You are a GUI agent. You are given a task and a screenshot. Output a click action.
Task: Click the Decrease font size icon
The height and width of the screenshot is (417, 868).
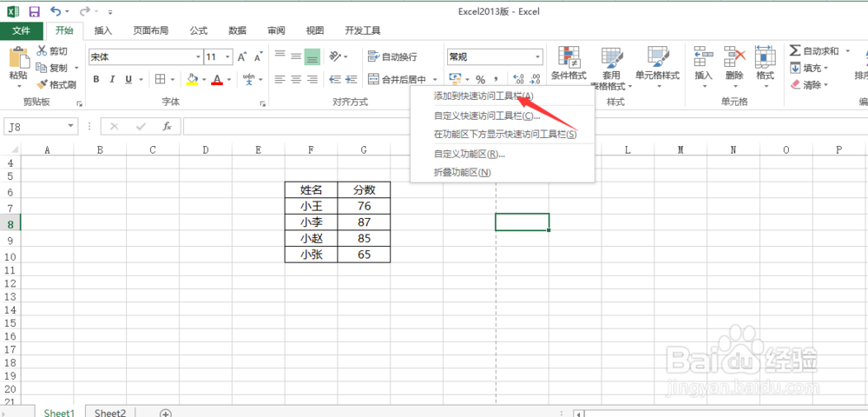[259, 56]
